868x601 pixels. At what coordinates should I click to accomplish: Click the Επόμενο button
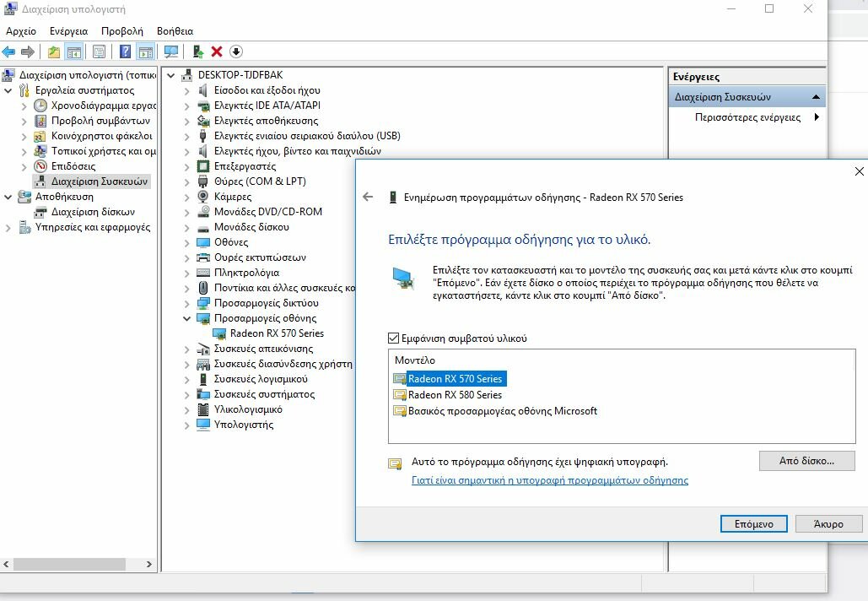753,523
